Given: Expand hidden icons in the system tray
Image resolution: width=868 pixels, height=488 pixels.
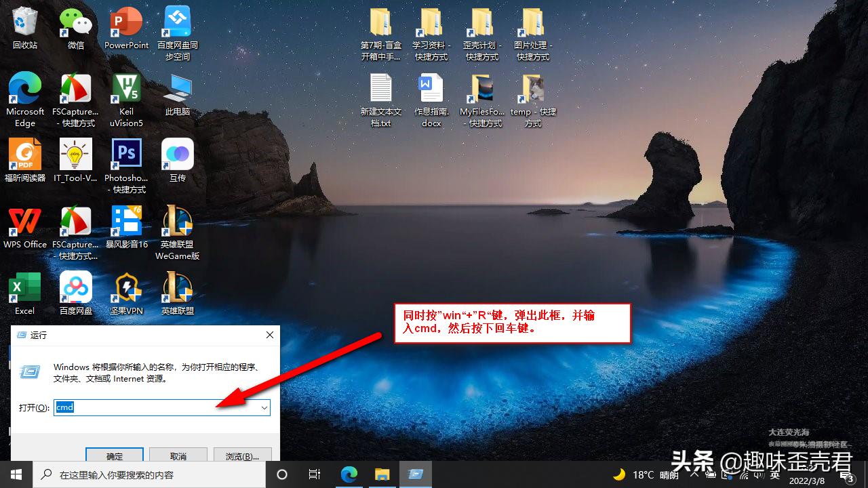Looking at the screenshot, I should point(693,474).
